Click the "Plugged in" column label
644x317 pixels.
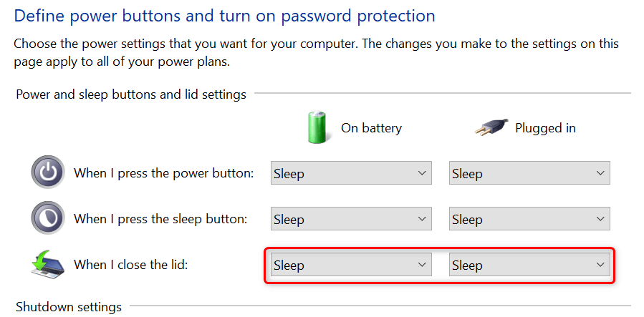pyautogui.click(x=545, y=129)
